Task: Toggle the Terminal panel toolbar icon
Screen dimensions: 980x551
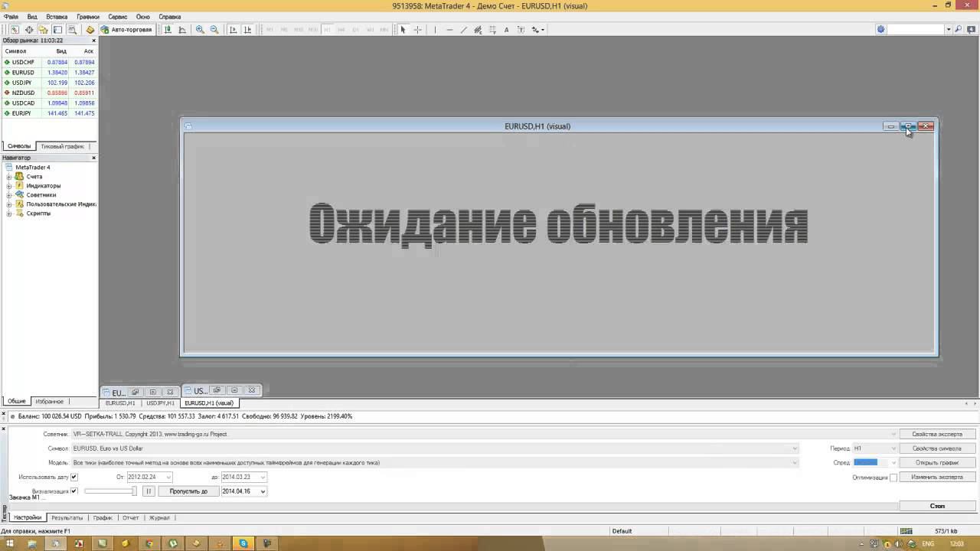Action: point(57,30)
